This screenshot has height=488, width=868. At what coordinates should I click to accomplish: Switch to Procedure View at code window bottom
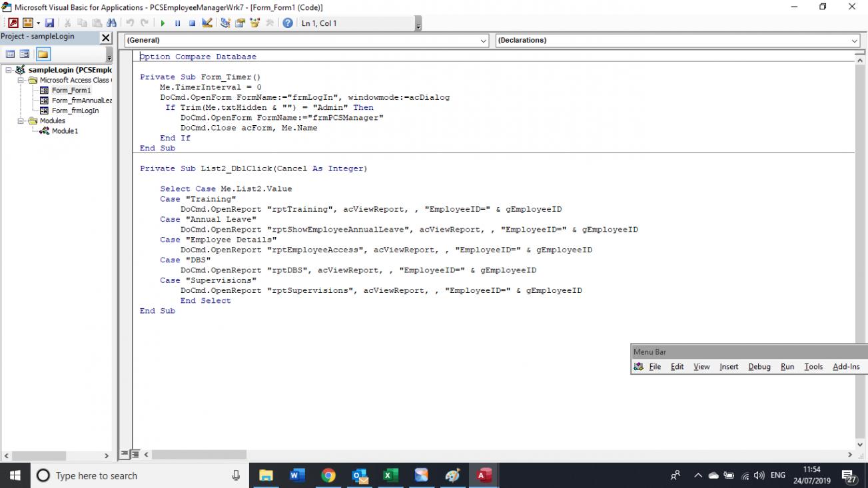(x=124, y=455)
